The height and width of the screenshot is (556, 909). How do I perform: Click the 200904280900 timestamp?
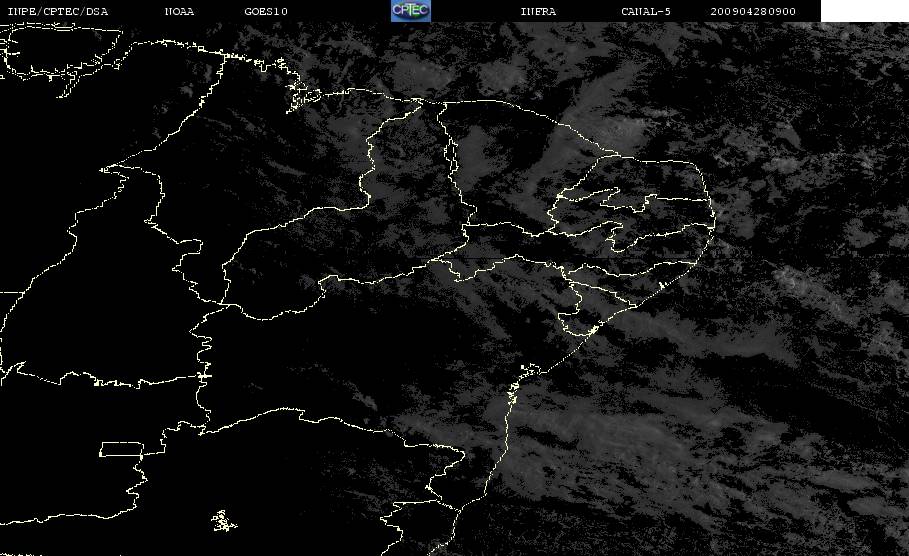[x=753, y=12]
